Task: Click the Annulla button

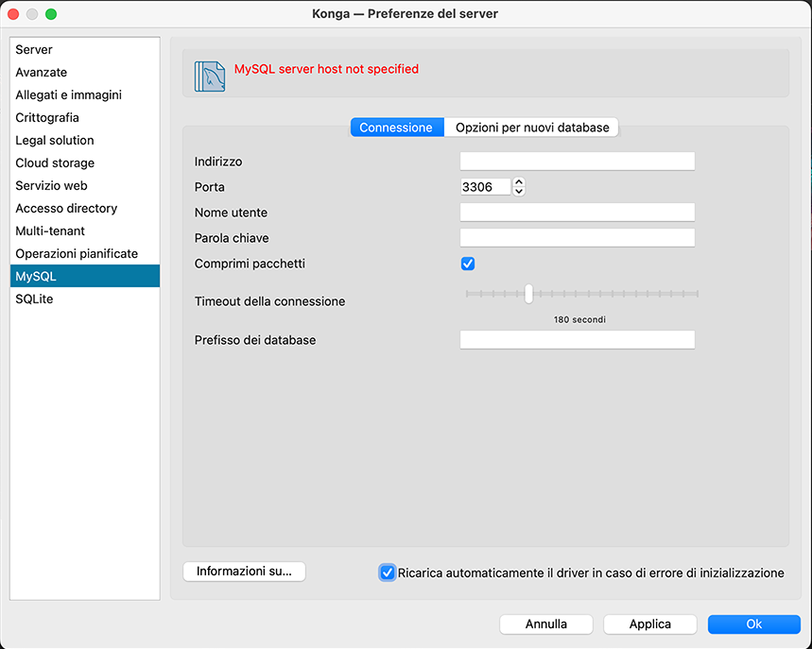Action: point(546,623)
